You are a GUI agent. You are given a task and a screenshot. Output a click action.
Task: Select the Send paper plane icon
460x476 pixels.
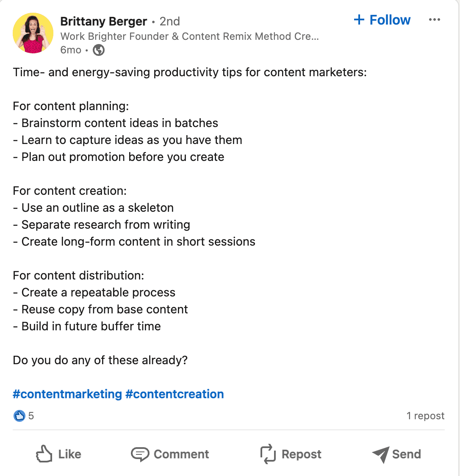click(x=380, y=454)
